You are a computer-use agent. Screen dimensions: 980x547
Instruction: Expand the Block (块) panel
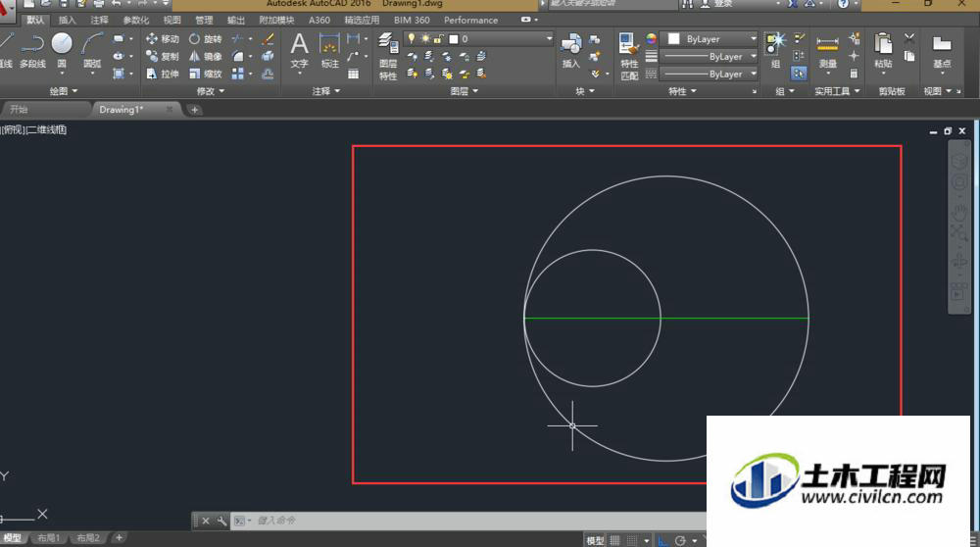585,91
